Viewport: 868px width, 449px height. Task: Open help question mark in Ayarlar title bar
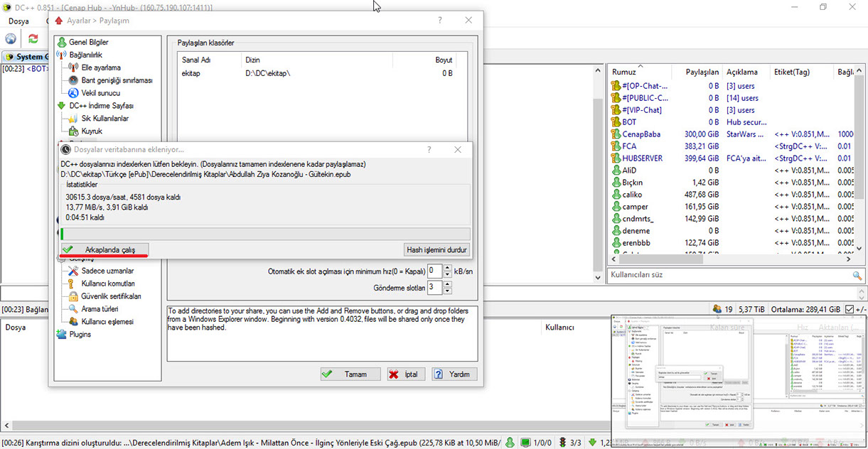click(x=441, y=21)
